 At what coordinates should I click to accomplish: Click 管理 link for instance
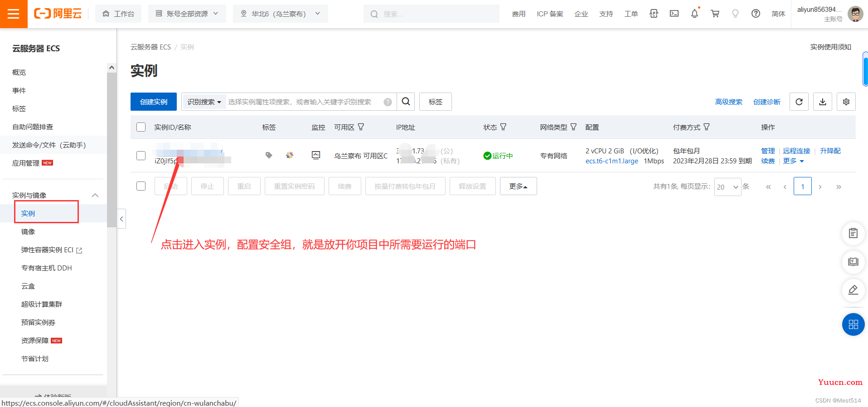(768, 151)
